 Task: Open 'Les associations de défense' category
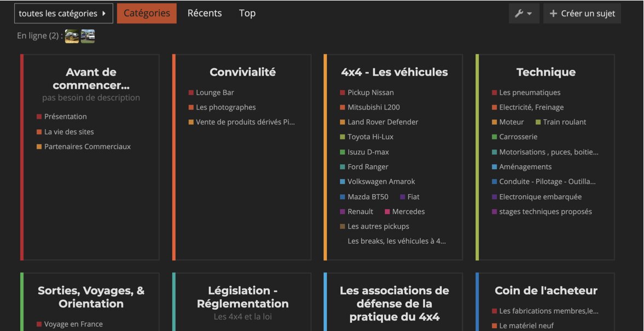tap(394, 304)
